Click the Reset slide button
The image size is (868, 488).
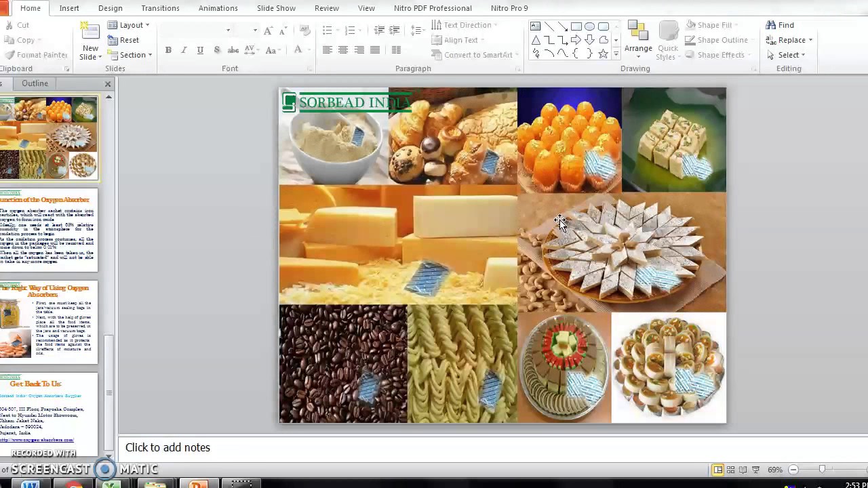pos(123,40)
